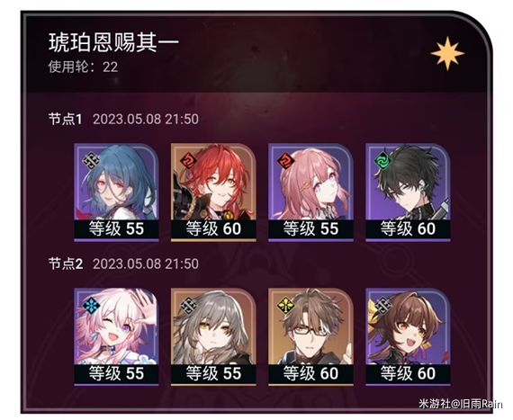Screen dimensions: 513x420
Task: Click the element icon on gray-haired character
Action: coord(188,306)
